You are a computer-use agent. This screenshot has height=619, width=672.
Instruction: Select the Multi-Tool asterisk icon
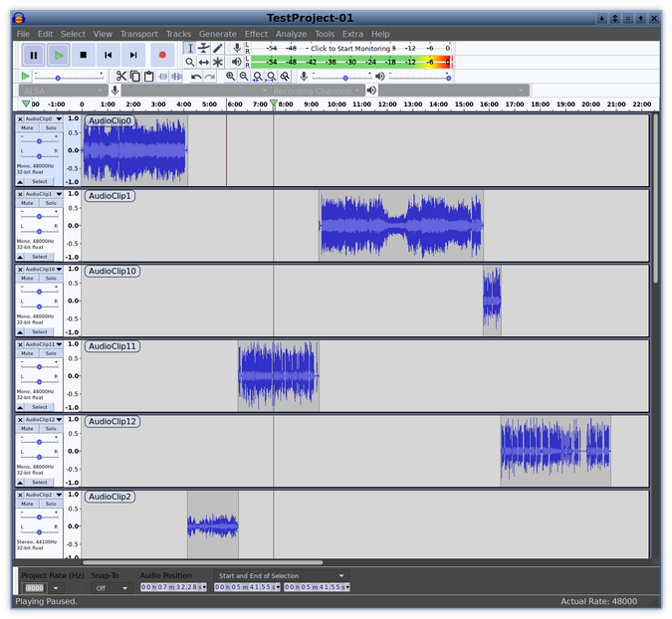click(x=218, y=62)
